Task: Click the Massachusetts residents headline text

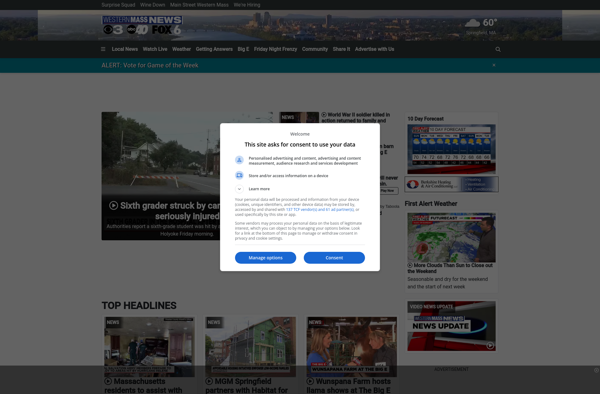Action: pyautogui.click(x=143, y=386)
